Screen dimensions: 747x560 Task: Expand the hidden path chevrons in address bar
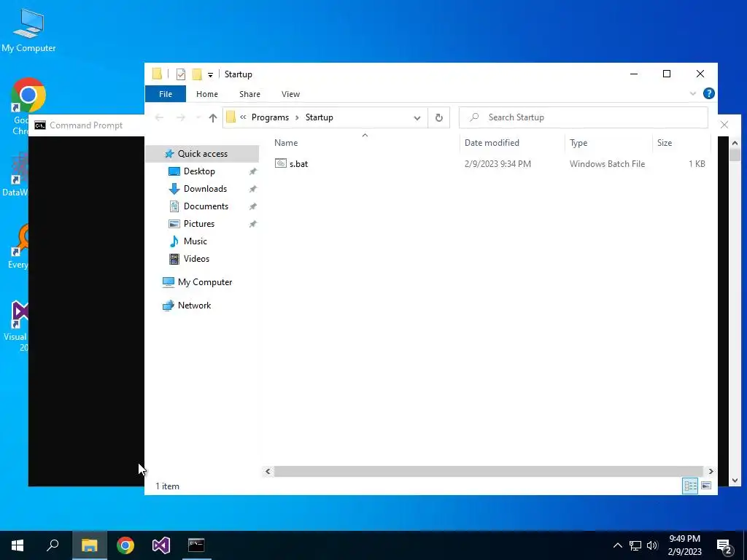[243, 117]
